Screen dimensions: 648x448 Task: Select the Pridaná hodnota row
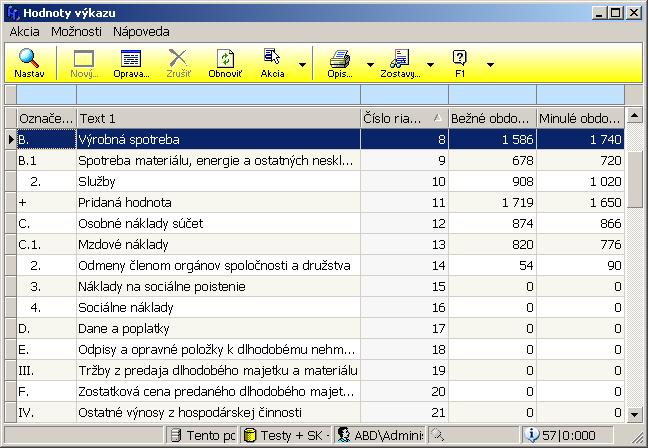point(320,203)
